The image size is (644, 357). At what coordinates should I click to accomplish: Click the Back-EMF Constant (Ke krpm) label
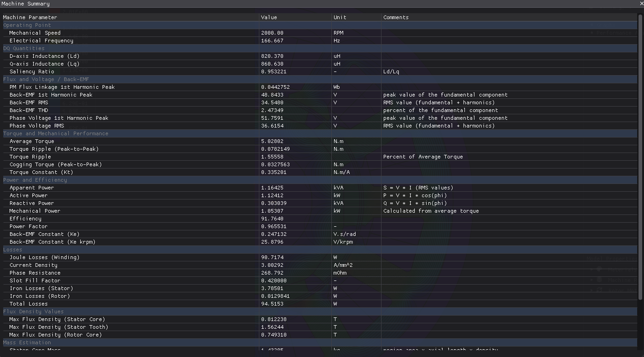pos(52,242)
